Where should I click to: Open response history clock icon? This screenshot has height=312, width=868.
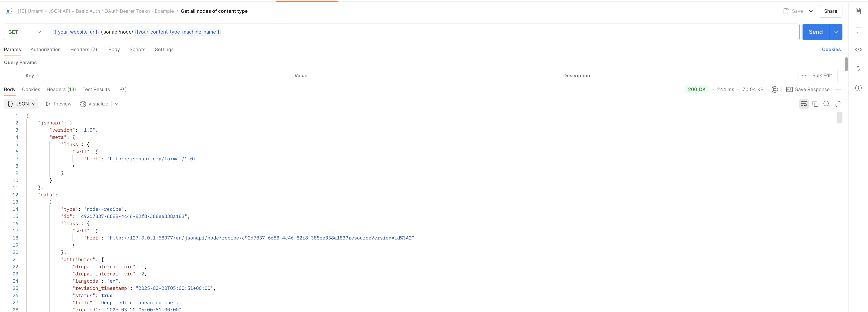(123, 89)
